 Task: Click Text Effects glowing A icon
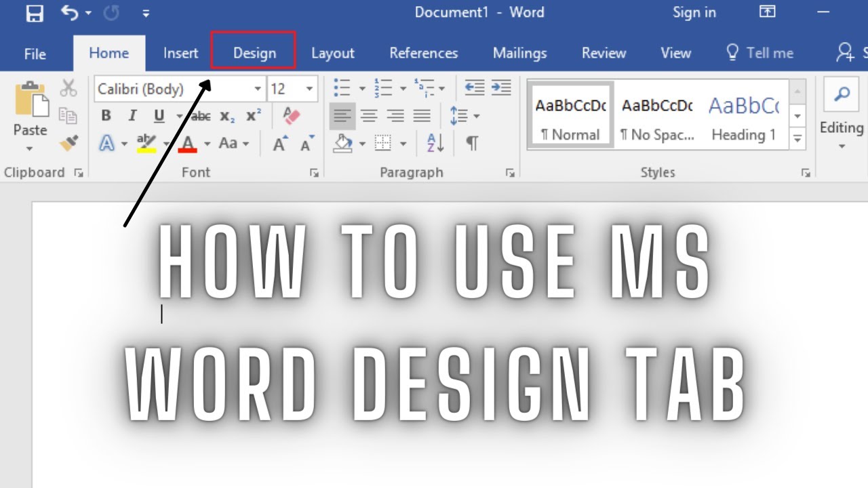pos(107,143)
